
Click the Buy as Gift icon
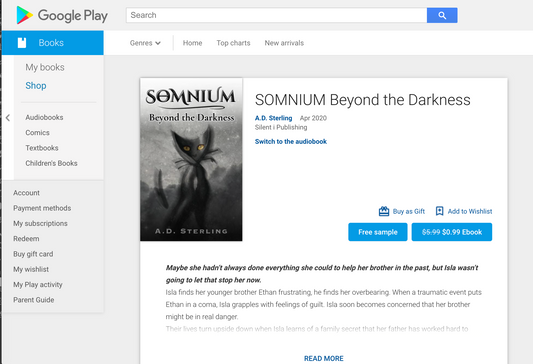[x=384, y=211]
